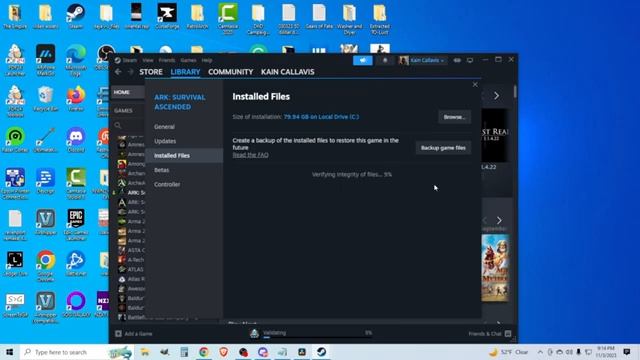
Task: Close the properties dialog with X
Action: pos(475,85)
